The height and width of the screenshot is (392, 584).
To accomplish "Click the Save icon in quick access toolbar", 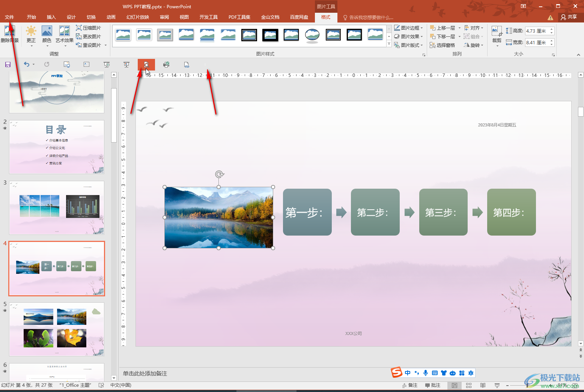I will pos(8,65).
